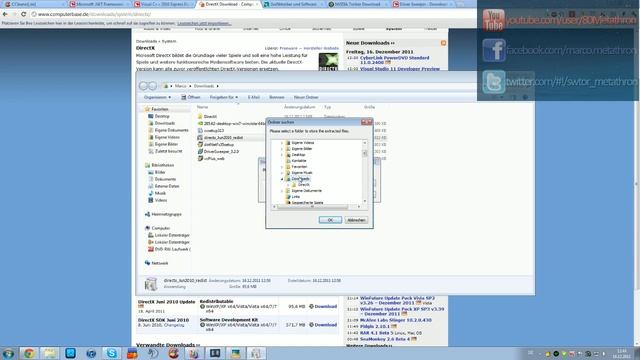Click Explorer back navigation arrow
Viewport: 640px width, 360px height.
tap(143, 86)
